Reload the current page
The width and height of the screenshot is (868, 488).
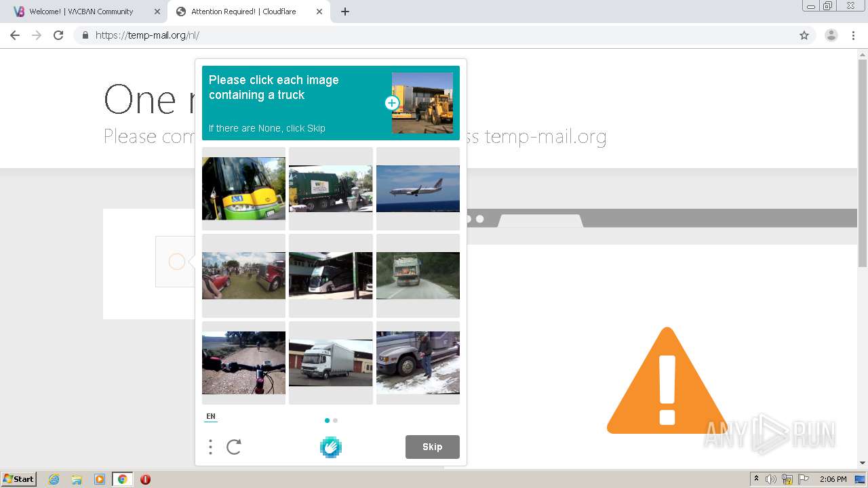(x=58, y=35)
